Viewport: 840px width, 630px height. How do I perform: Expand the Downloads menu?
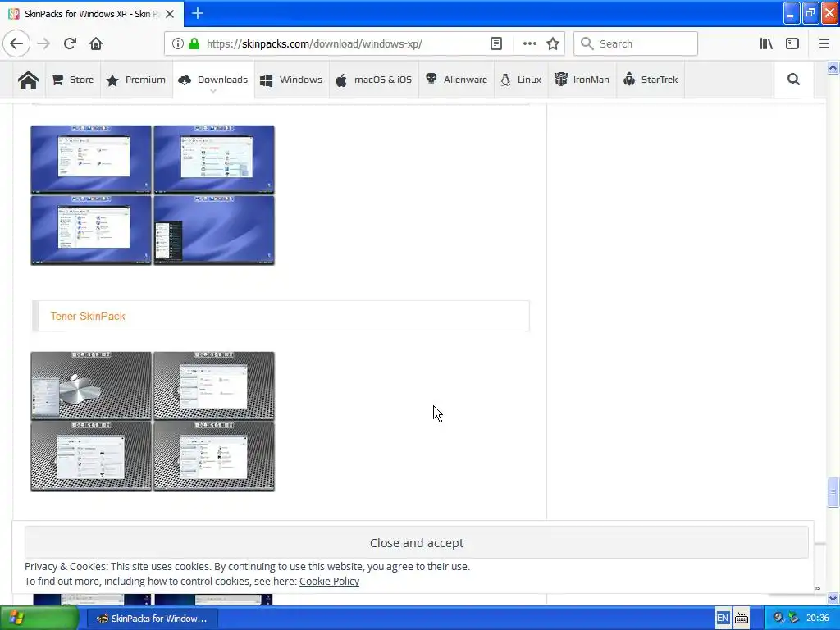point(213,80)
